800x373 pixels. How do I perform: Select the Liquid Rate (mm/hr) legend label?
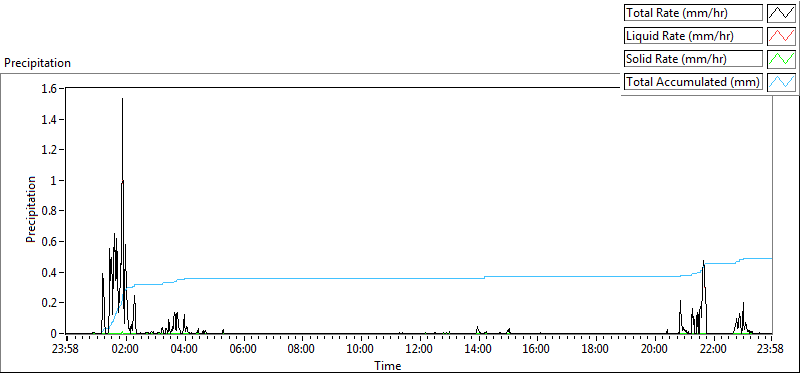pyautogui.click(x=693, y=36)
